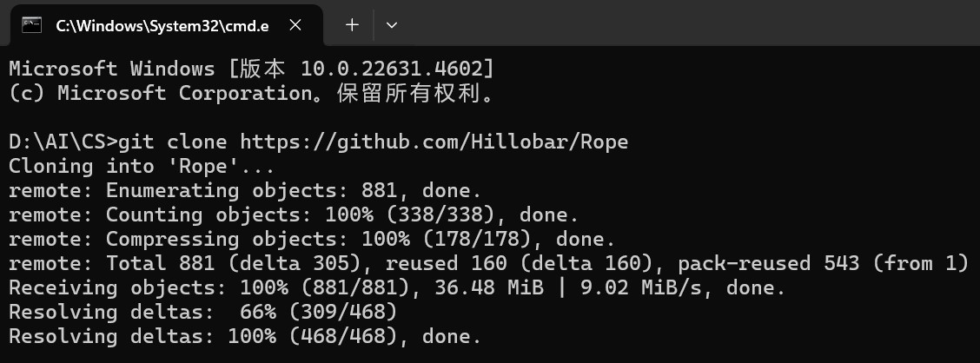
Task: Click the final 'Resolving deltas: 100%' line
Action: point(245,337)
